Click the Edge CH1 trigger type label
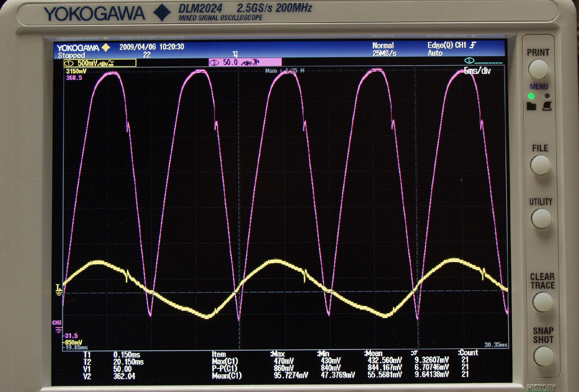The image size is (579, 392). pos(447,45)
